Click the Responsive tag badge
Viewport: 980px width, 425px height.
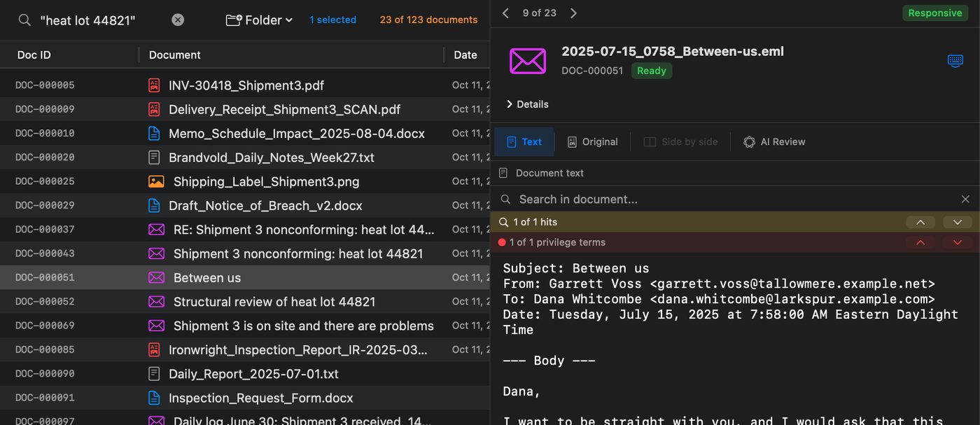point(935,13)
